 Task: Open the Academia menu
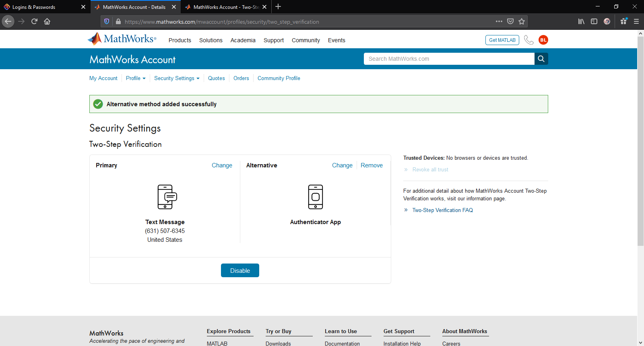(243, 40)
